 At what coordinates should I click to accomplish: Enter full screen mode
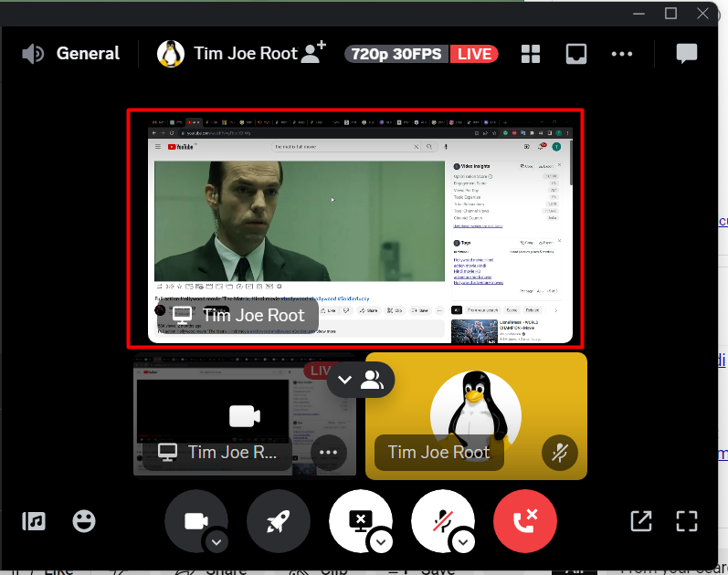tap(687, 521)
